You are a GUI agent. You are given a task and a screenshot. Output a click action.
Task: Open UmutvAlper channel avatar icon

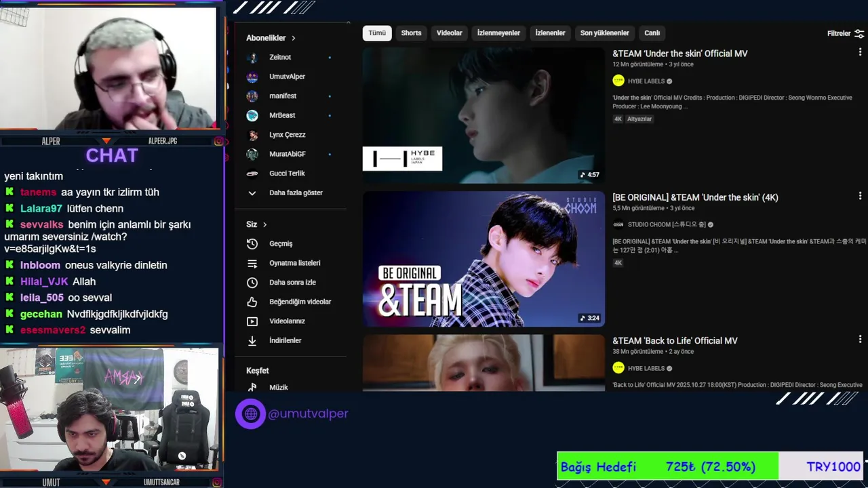click(252, 77)
